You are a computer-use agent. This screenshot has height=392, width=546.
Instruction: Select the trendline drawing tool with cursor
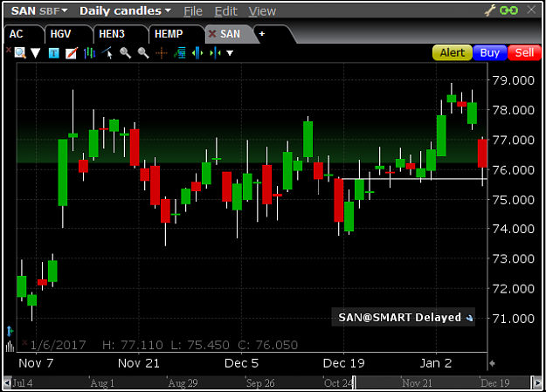[x=107, y=53]
